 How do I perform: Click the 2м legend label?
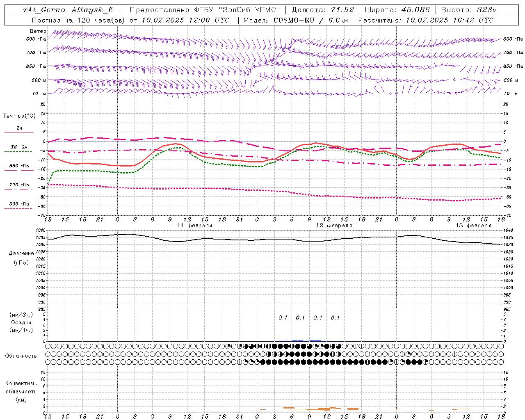point(19,128)
